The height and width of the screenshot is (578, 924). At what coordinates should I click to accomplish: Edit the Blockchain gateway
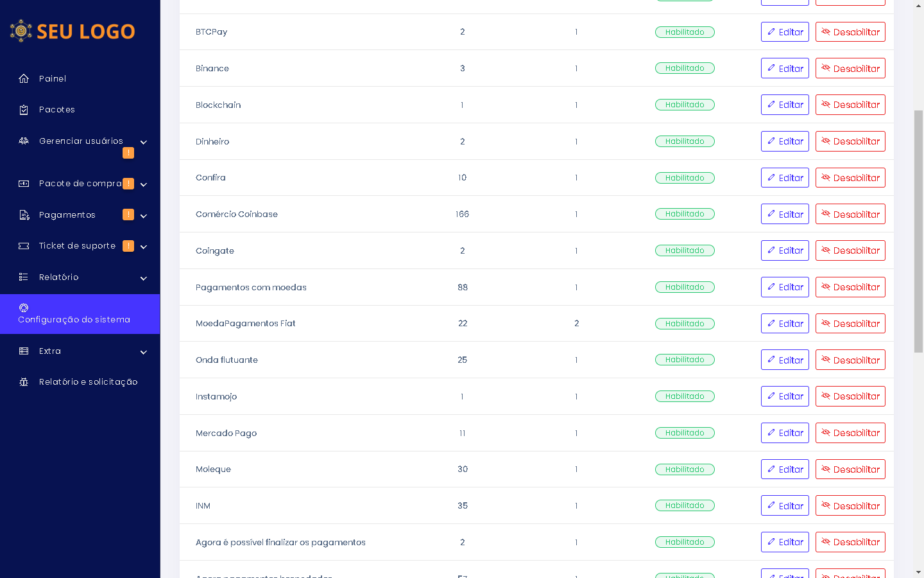pos(785,105)
